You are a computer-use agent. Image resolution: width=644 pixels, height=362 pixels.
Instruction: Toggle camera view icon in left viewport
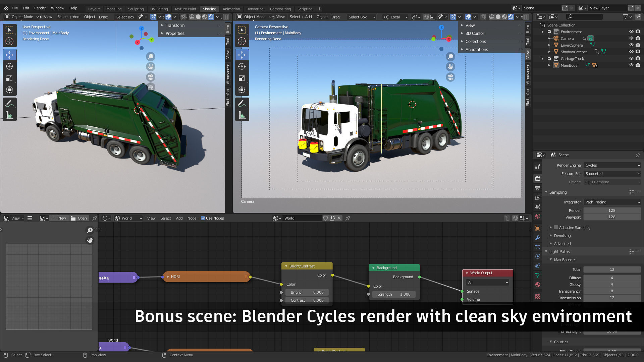click(x=151, y=77)
